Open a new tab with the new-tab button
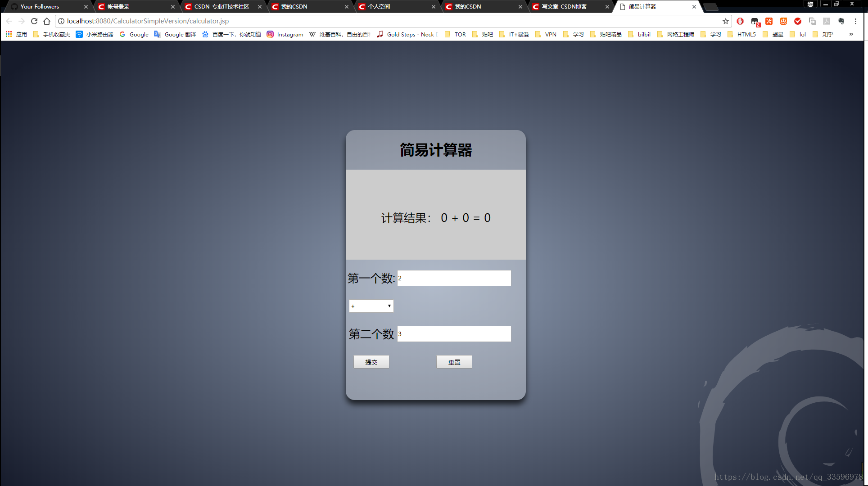Viewport: 868px width, 486px height. [711, 7]
